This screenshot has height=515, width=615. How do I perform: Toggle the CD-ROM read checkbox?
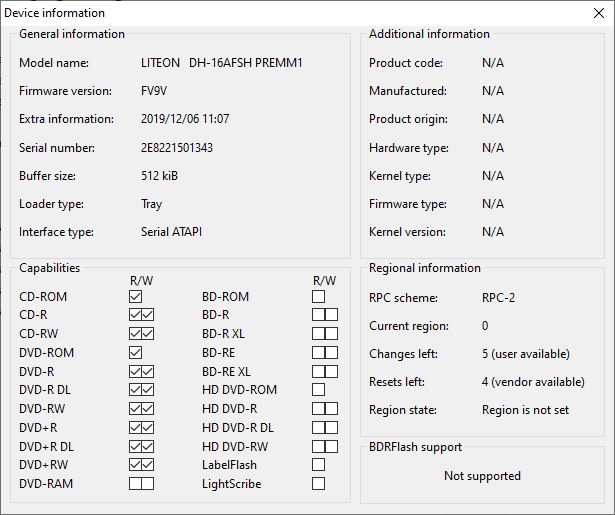click(136, 297)
